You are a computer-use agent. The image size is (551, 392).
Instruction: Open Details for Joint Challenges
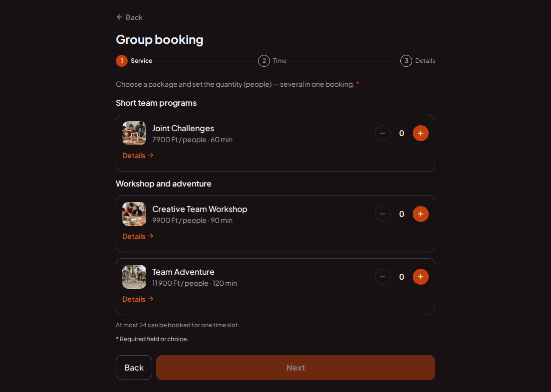point(138,155)
